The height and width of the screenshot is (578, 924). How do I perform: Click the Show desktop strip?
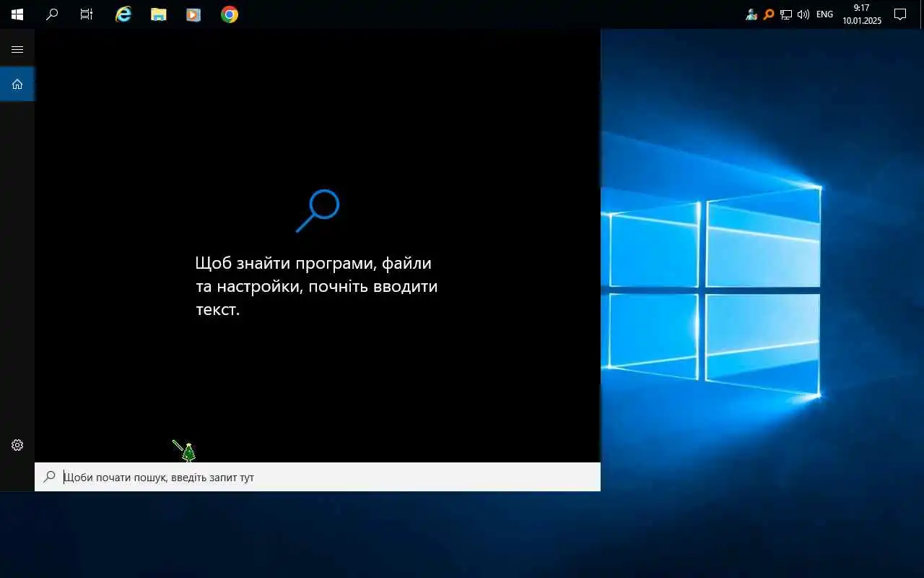point(922,14)
